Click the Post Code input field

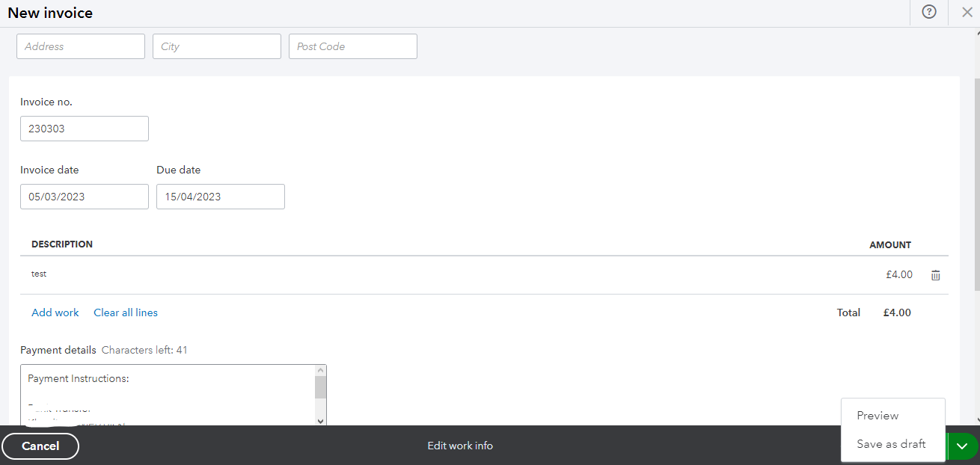[352, 46]
